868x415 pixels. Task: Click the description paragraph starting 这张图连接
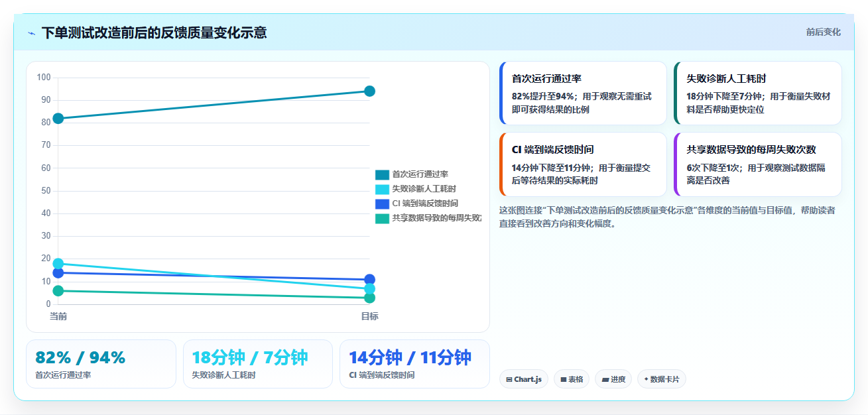pyautogui.click(x=667, y=217)
